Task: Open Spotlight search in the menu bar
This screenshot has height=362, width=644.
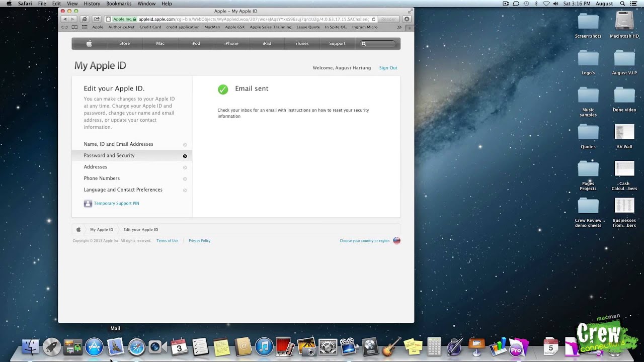Action: tap(622, 4)
